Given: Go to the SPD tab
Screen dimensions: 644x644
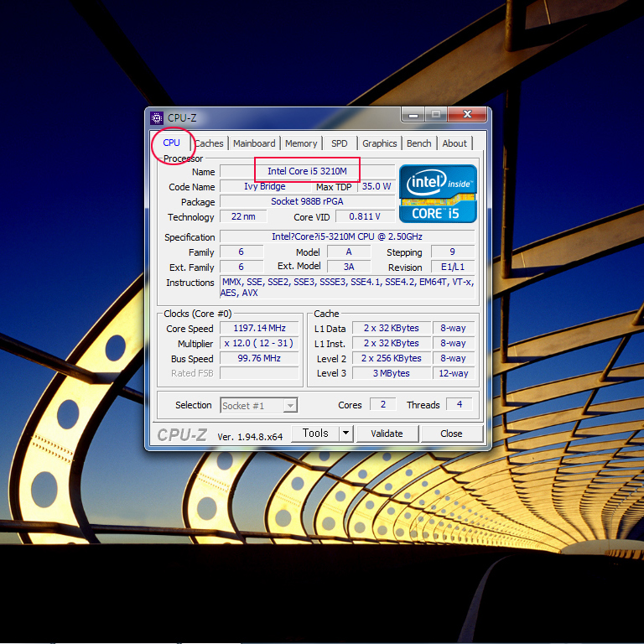Looking at the screenshot, I should [340, 143].
